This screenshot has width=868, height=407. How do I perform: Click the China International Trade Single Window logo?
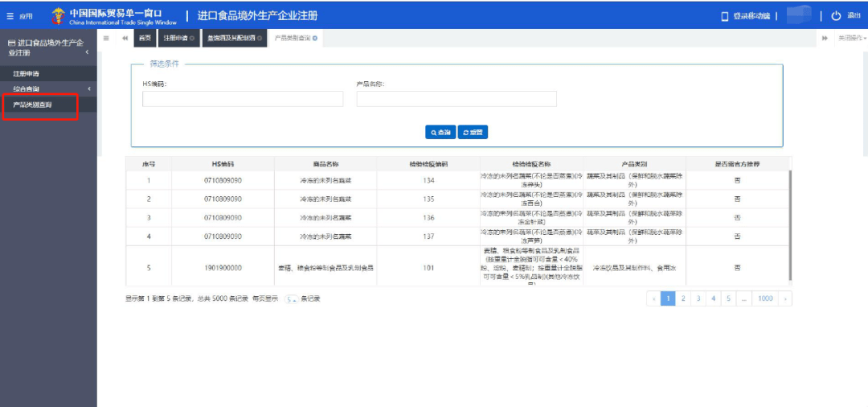click(x=113, y=15)
